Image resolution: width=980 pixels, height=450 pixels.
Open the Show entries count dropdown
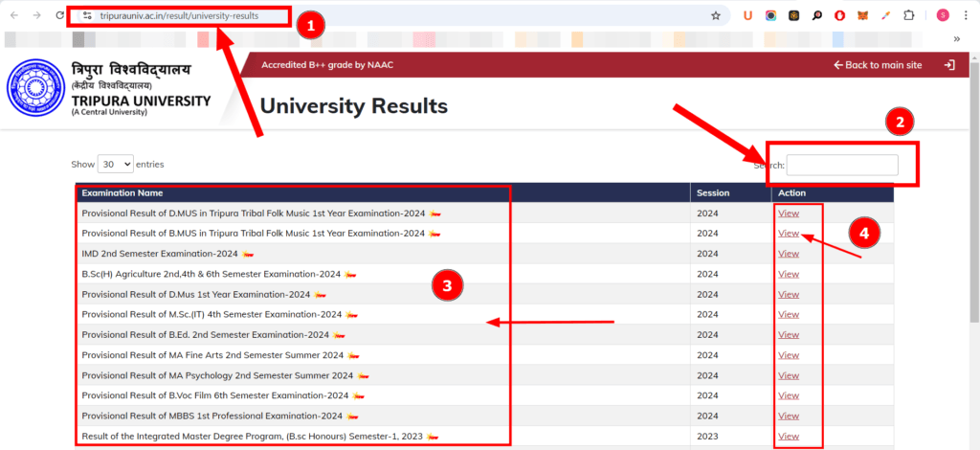pyautogui.click(x=115, y=165)
